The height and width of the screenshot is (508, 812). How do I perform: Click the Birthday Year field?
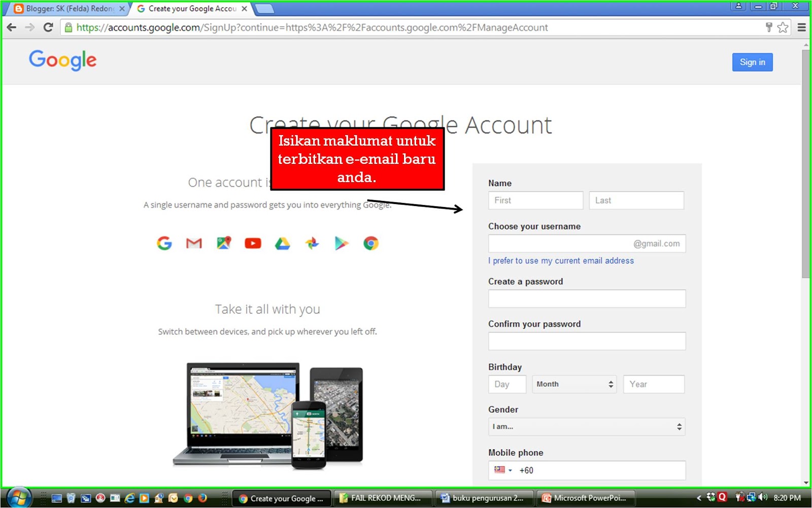pos(654,384)
